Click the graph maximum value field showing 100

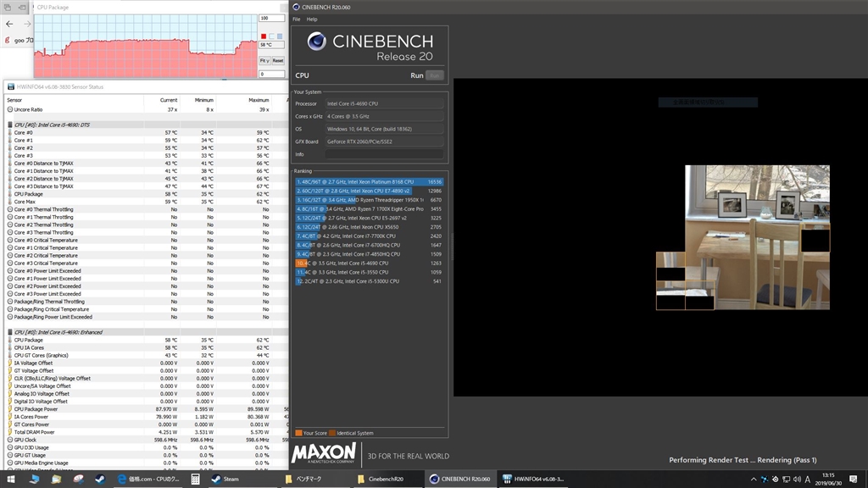click(272, 18)
